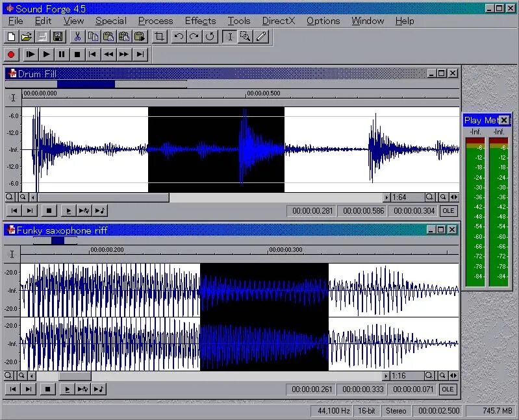Open the Options menu

(x=323, y=21)
